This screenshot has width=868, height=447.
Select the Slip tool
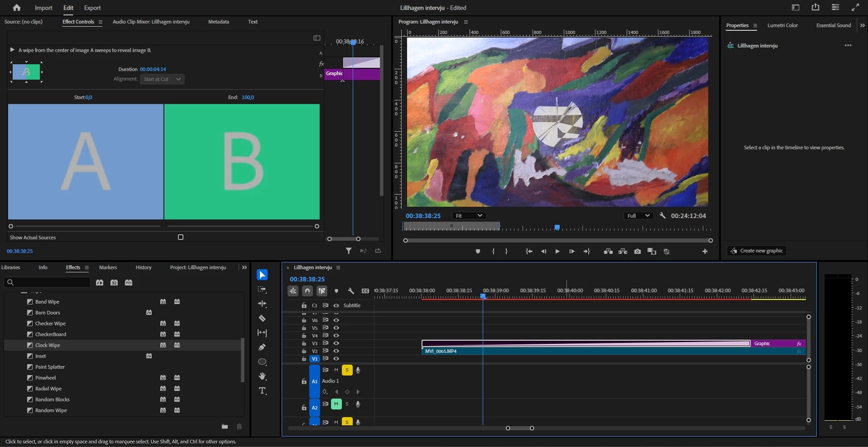coord(262,333)
